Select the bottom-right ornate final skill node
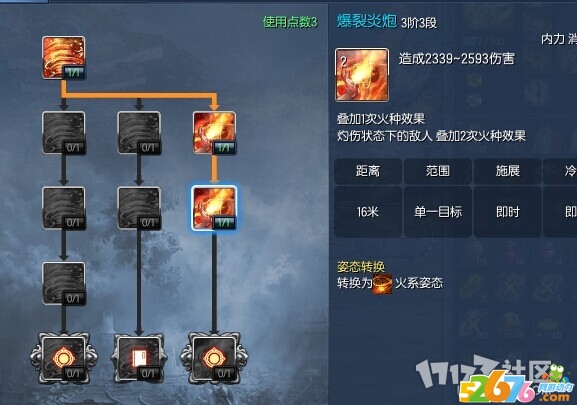Screen dimensions: 577x405 click(x=214, y=359)
